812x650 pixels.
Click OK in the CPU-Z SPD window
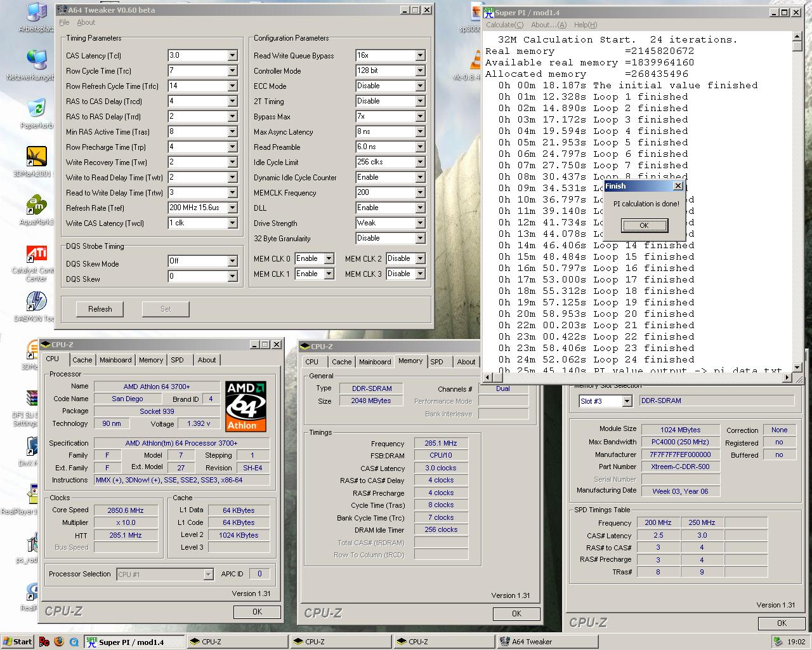point(782,623)
